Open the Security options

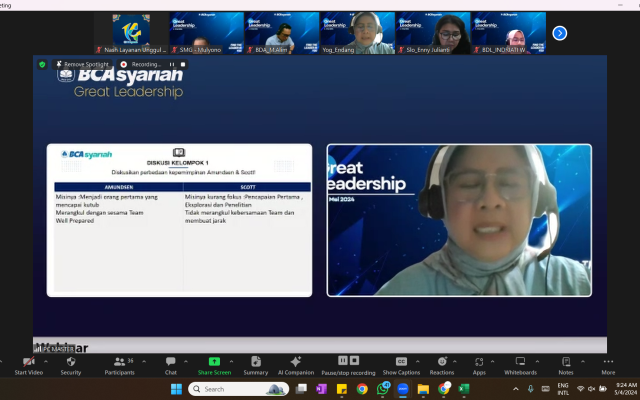click(x=71, y=365)
